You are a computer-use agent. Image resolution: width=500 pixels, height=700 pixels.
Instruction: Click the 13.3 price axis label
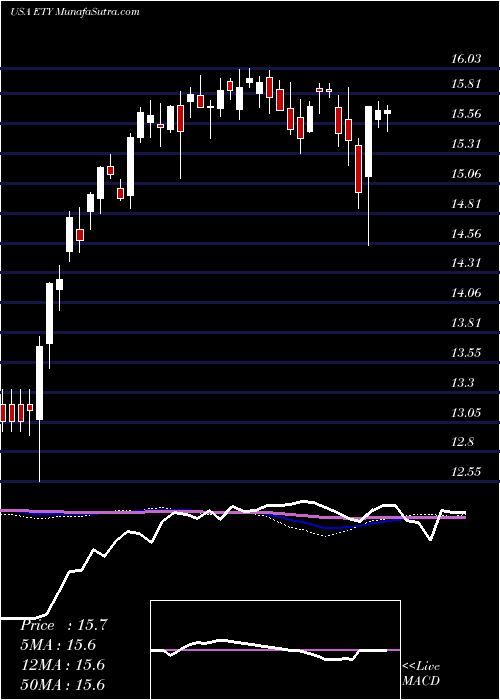[x=463, y=383]
